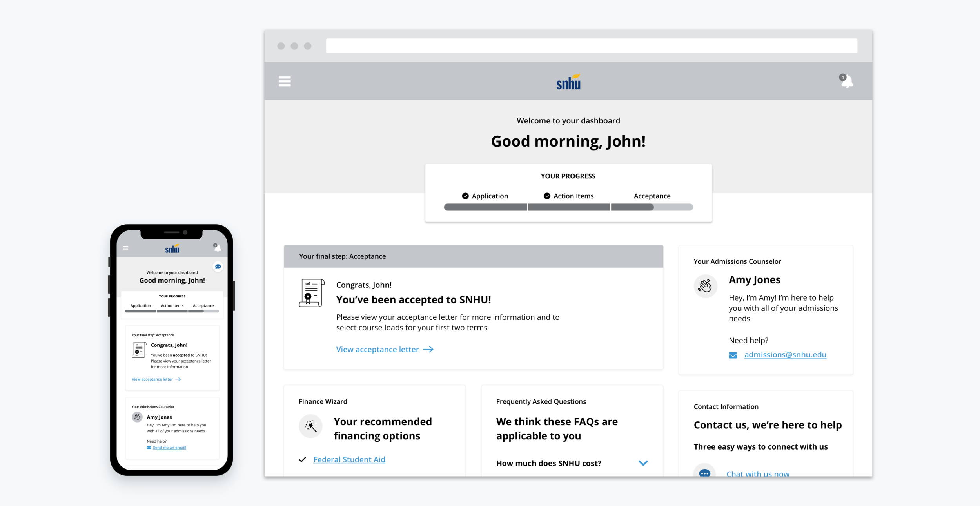The width and height of the screenshot is (980, 506).
Task: Open the notification bell in the header
Action: (x=847, y=81)
